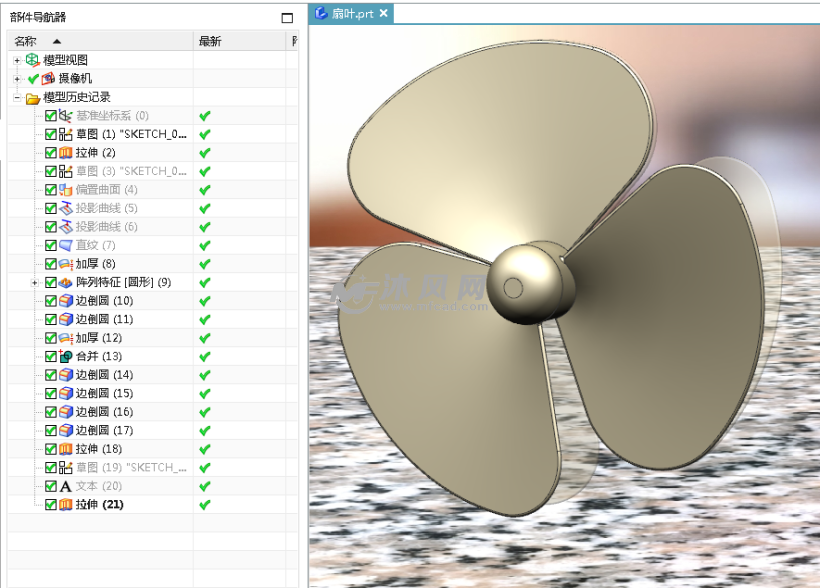820x588 pixels.
Task: Expand the 阵列特征 [圆形] (9) node
Action: point(36,283)
